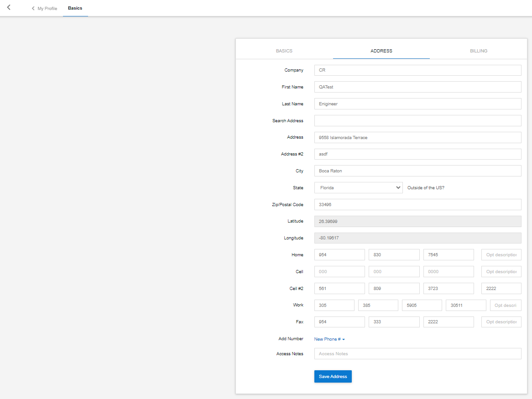The height and width of the screenshot is (399, 532).
Task: Click the chevron next to My Profile
Action: [x=32, y=8]
